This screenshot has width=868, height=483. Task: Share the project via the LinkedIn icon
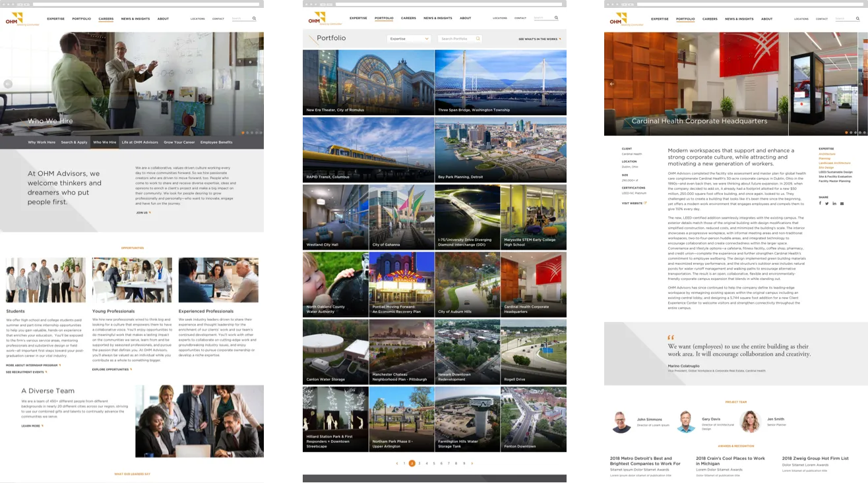[834, 204]
